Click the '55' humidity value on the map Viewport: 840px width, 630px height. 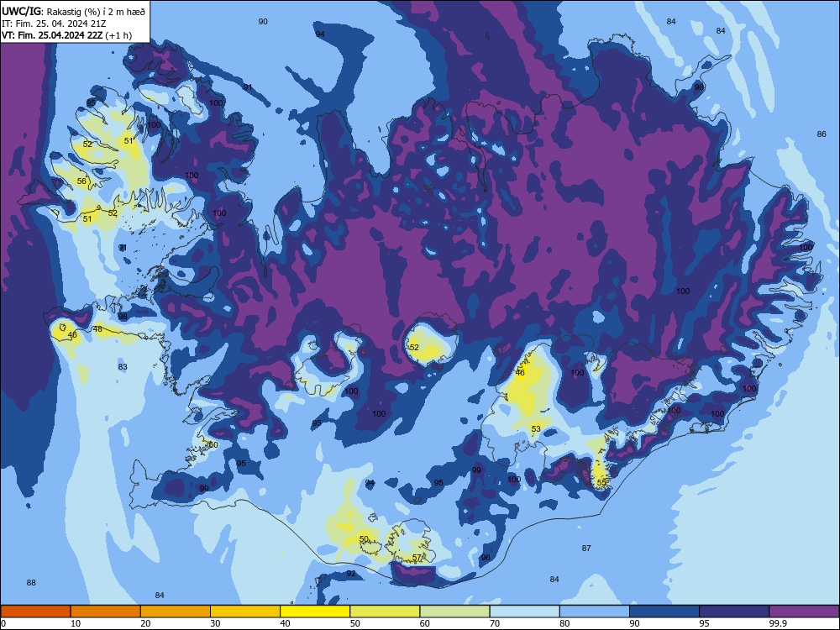click(x=601, y=482)
